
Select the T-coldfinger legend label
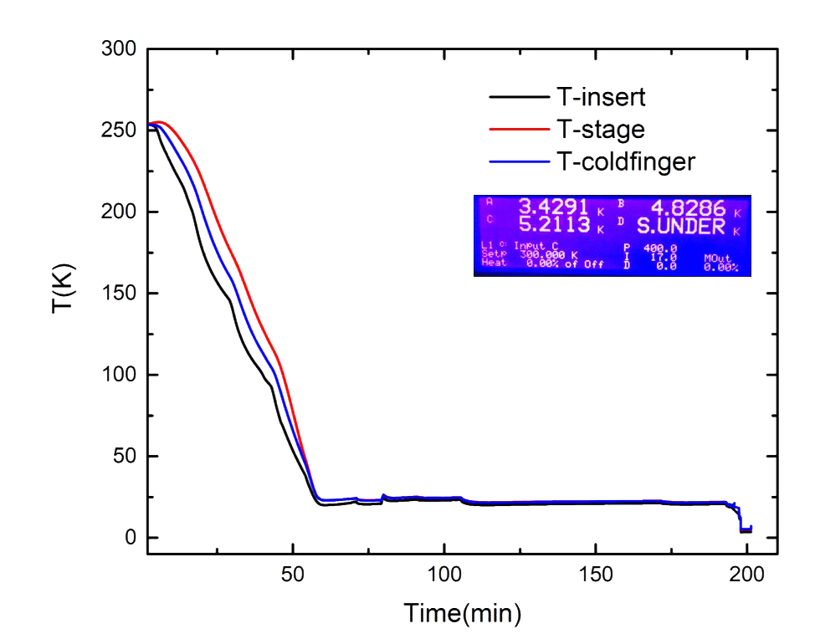coord(626,162)
